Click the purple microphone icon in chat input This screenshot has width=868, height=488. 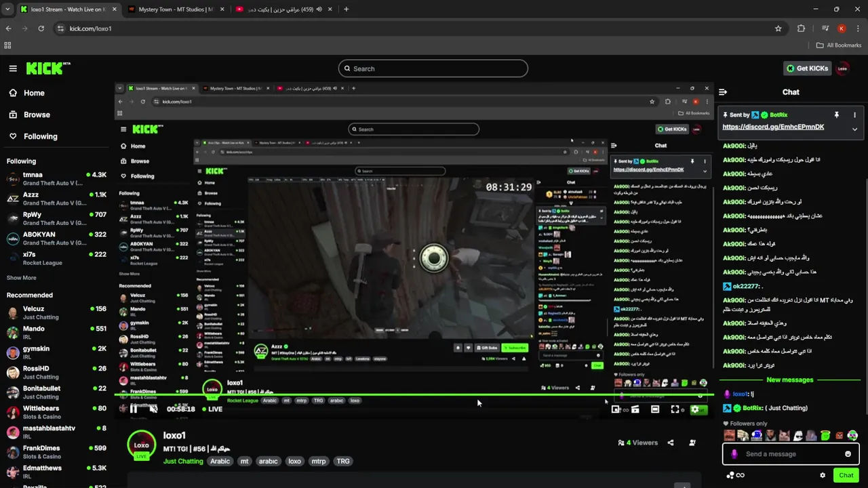(734, 454)
